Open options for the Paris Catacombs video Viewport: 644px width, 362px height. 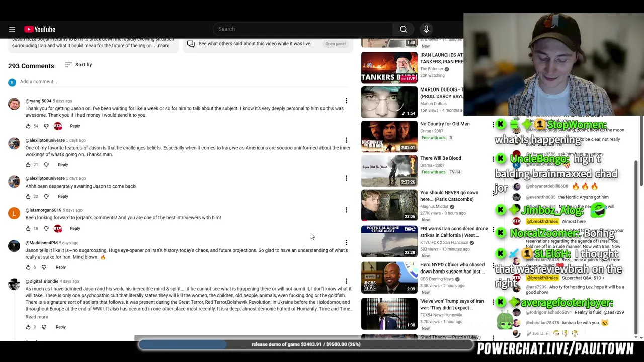(493, 193)
